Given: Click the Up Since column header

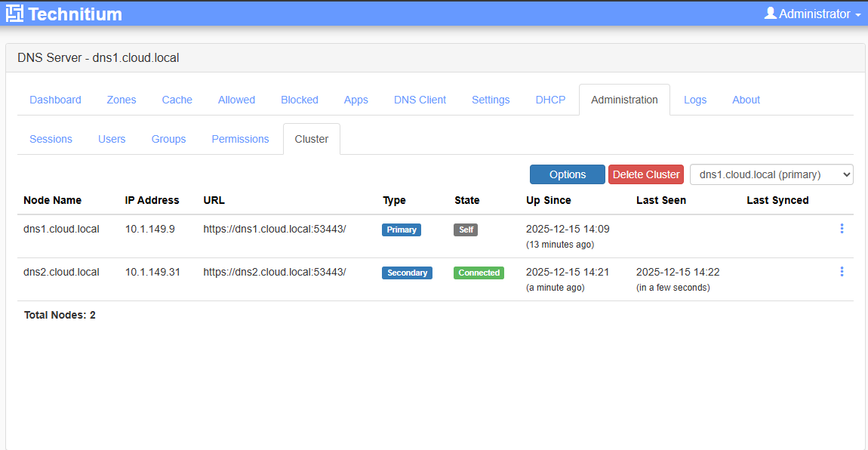Looking at the screenshot, I should (548, 200).
